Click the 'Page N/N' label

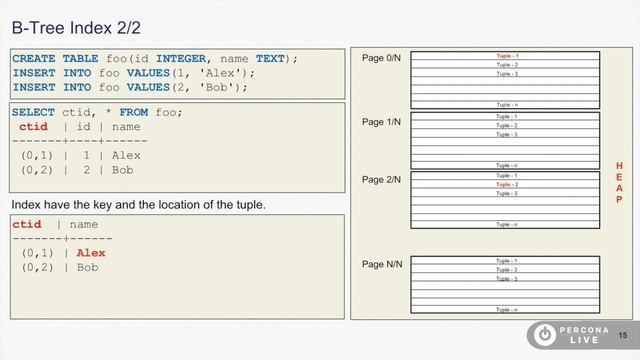(x=382, y=264)
